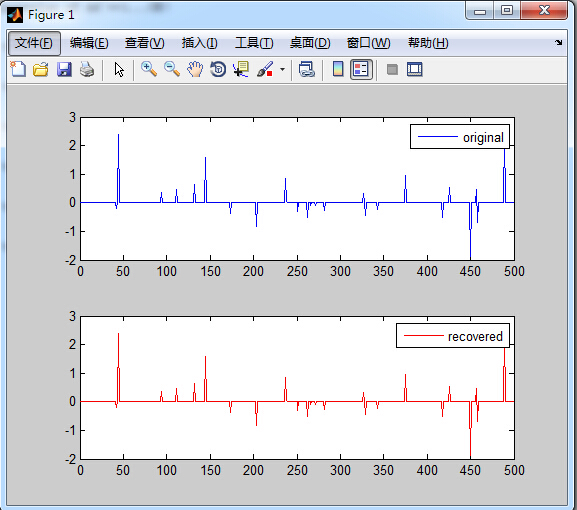Toggle the Insert Colorbar button
Viewport: 577px width, 510px height.
pos(338,69)
